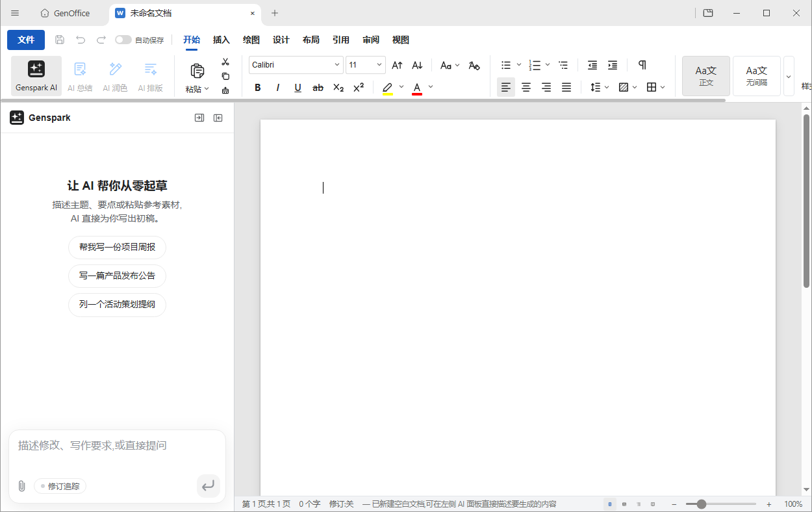Apply subscript formatting

pyautogui.click(x=338, y=87)
